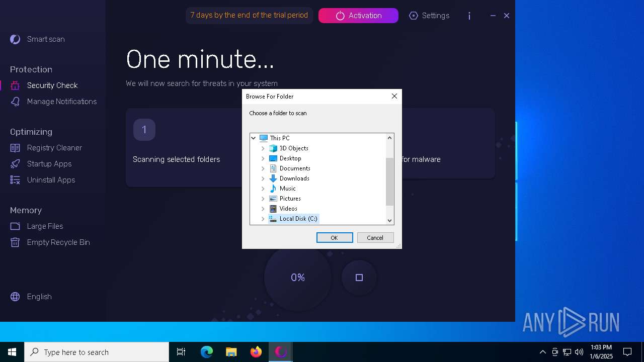Close the Browse For Folder dialog
The height and width of the screenshot is (362, 644).
[x=394, y=96]
